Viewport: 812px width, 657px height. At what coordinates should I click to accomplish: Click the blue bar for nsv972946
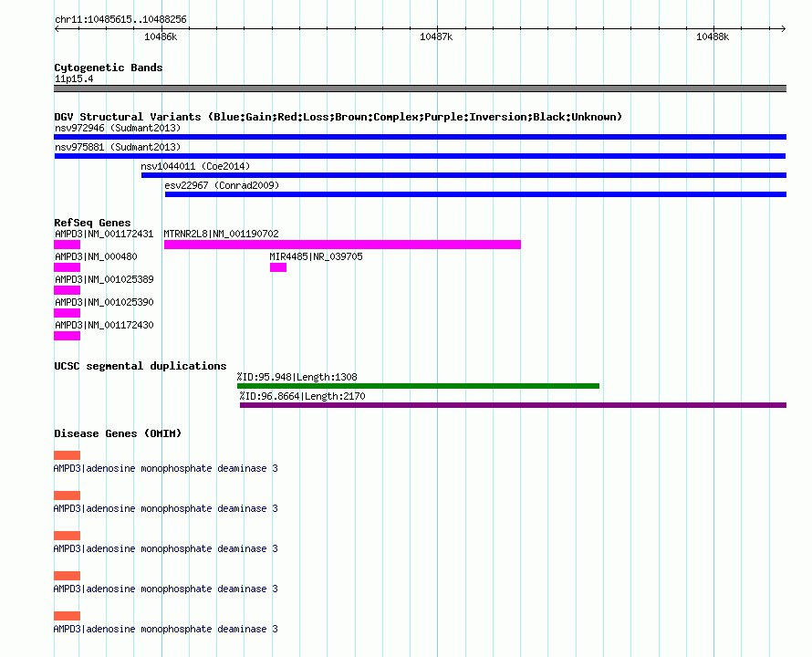coord(420,137)
